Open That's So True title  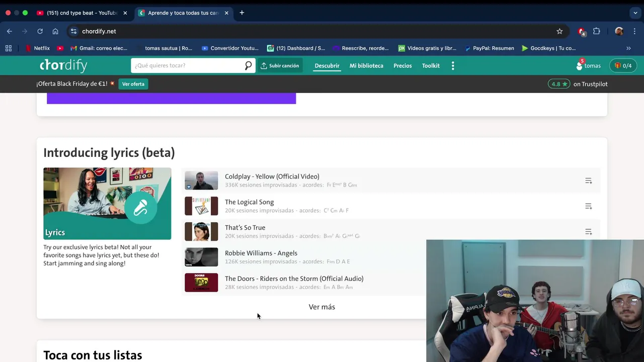(x=245, y=228)
